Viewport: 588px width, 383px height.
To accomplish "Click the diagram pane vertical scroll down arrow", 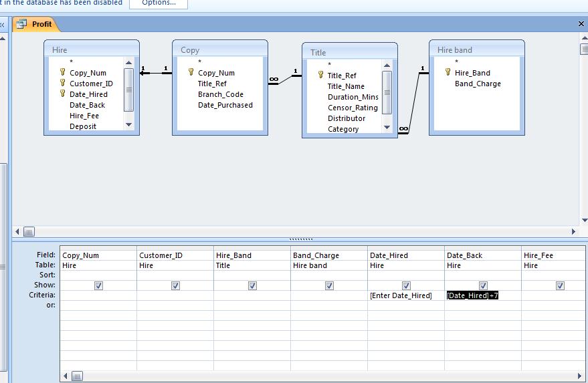I will coord(584,221).
